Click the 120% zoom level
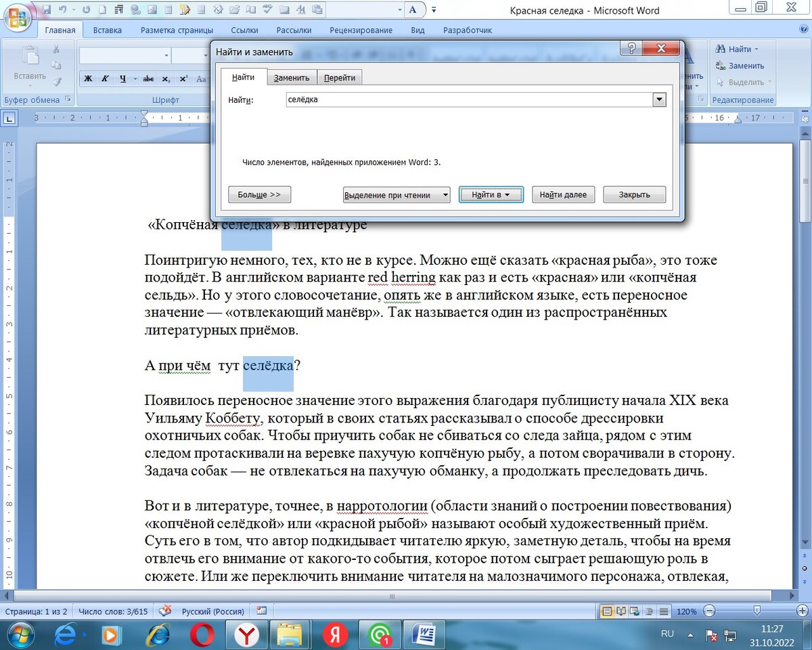Screen dimensions: 812x650 point(686,611)
